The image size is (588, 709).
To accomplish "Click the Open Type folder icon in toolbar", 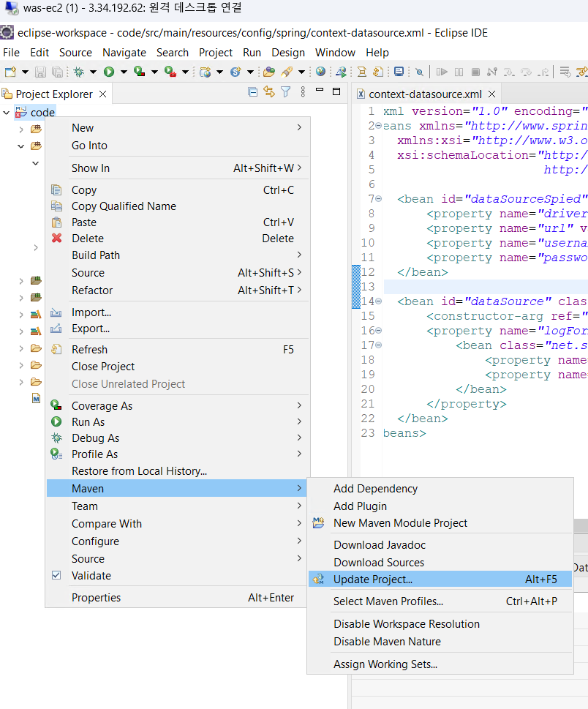I will click(x=269, y=72).
